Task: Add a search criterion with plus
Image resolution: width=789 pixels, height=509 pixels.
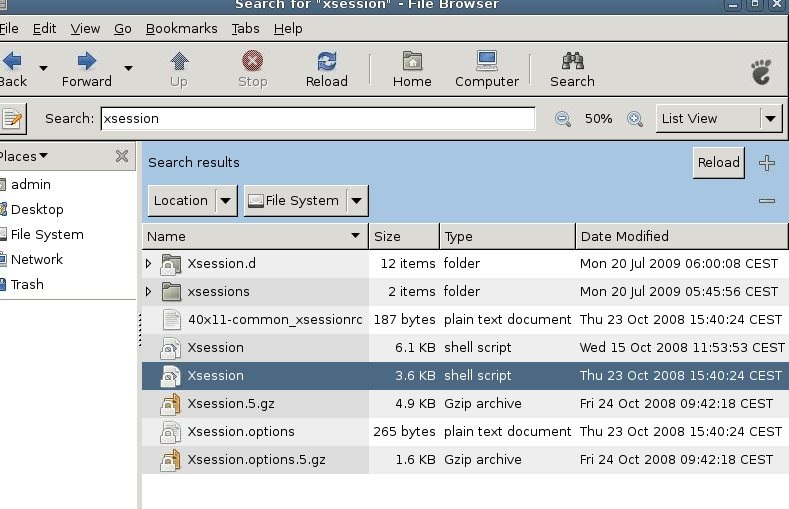Action: pyautogui.click(x=767, y=163)
